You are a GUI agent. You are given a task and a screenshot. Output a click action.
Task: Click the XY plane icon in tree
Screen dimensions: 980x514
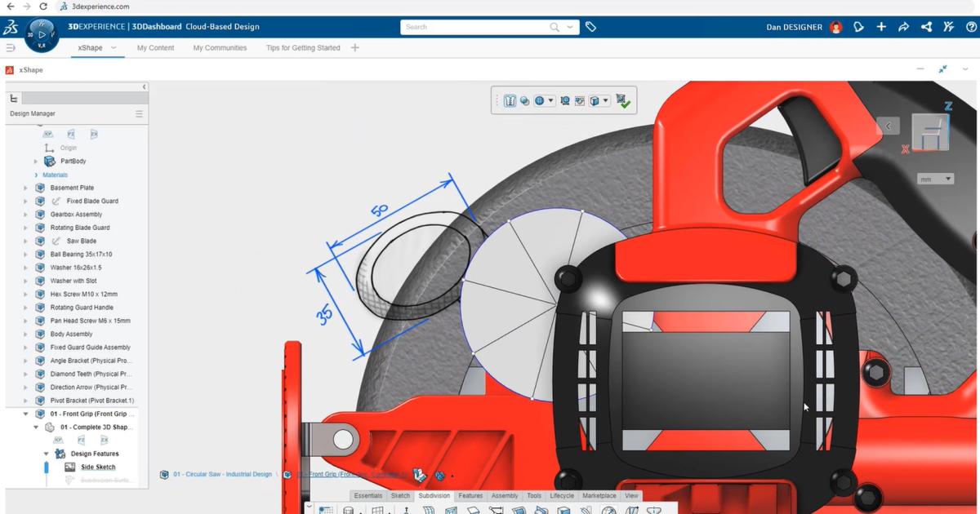47,134
